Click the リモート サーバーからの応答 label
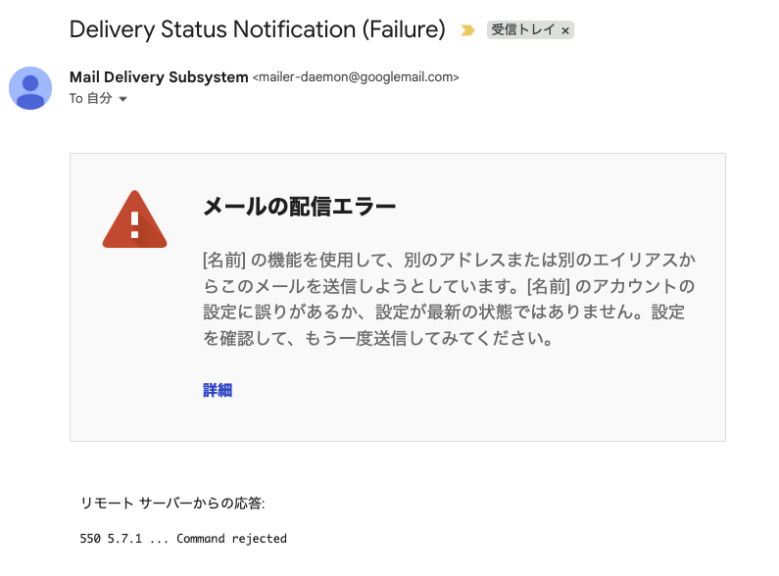 pyautogui.click(x=172, y=503)
